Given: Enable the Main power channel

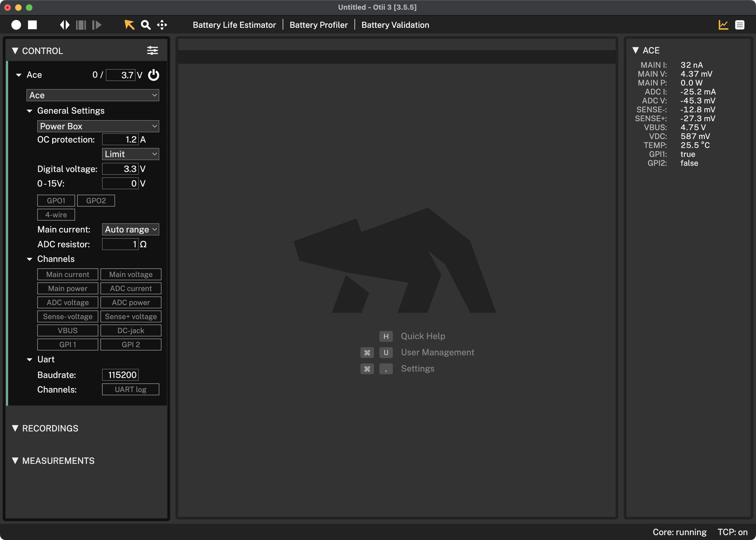Looking at the screenshot, I should pyautogui.click(x=68, y=288).
